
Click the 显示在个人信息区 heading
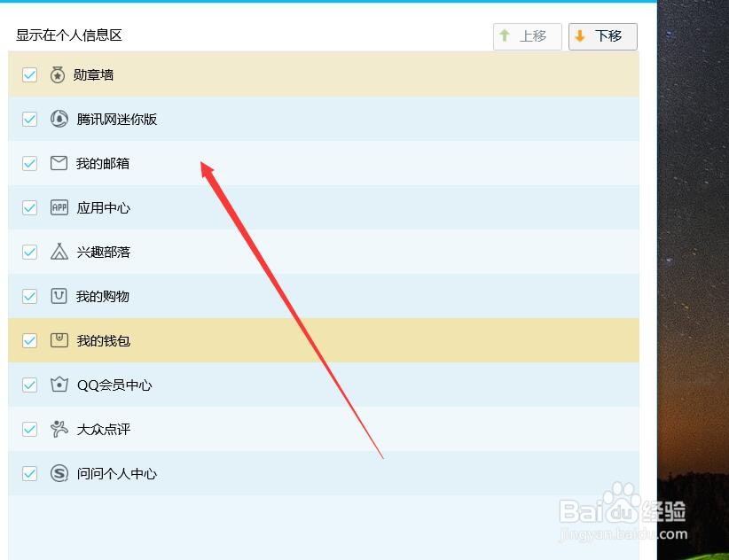point(69,35)
